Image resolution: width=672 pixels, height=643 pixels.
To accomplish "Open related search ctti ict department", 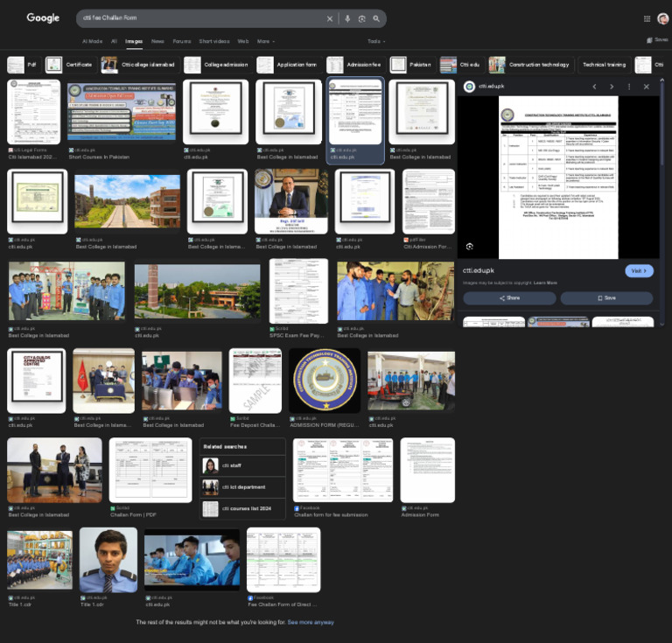I will pos(242,487).
